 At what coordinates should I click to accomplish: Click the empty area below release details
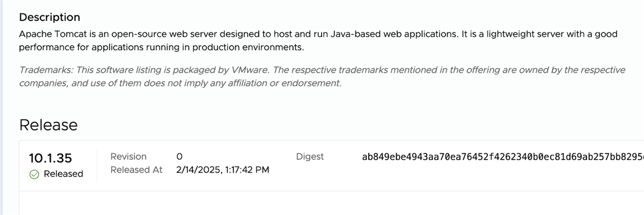click(331, 203)
